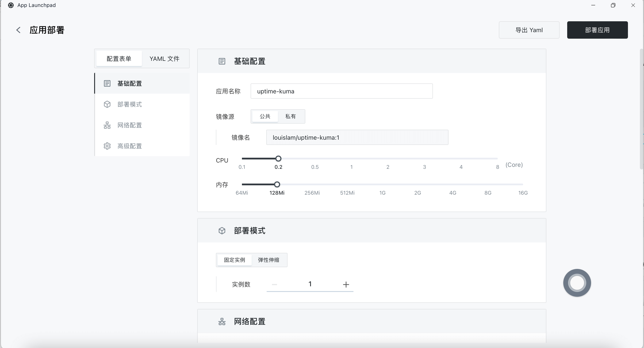Click the 部署模式 cube icon in sidebar
This screenshot has height=348, width=644.
click(x=107, y=104)
